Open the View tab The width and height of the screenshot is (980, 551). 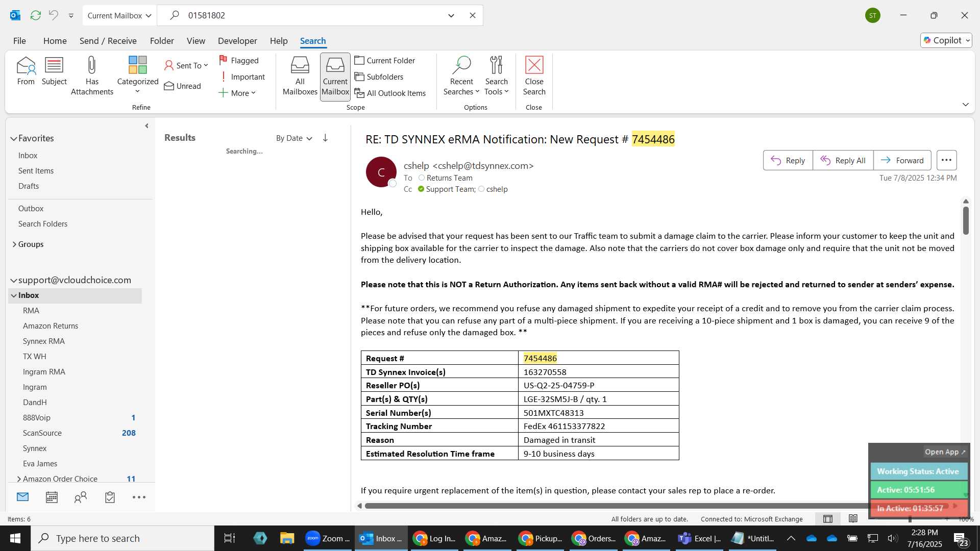[196, 41]
